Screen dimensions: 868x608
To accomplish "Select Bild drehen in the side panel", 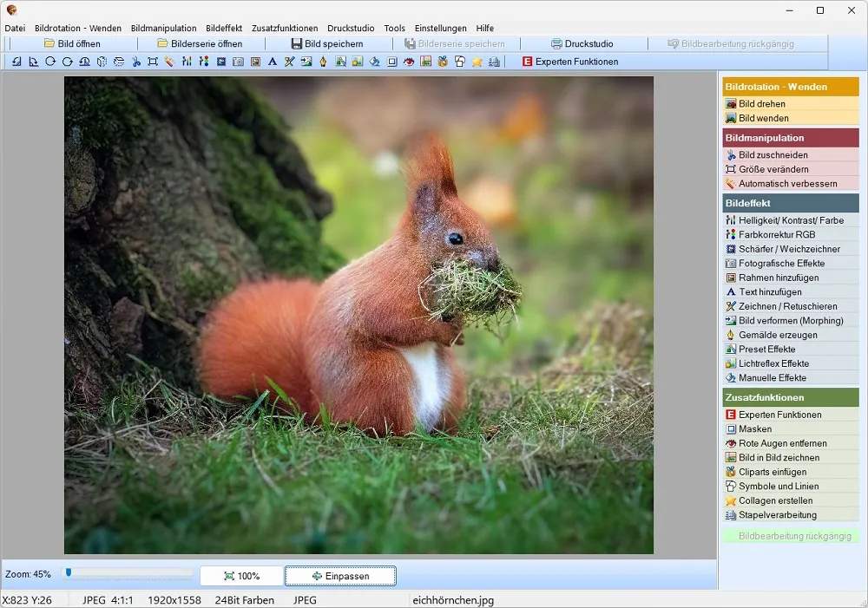I will pyautogui.click(x=791, y=103).
